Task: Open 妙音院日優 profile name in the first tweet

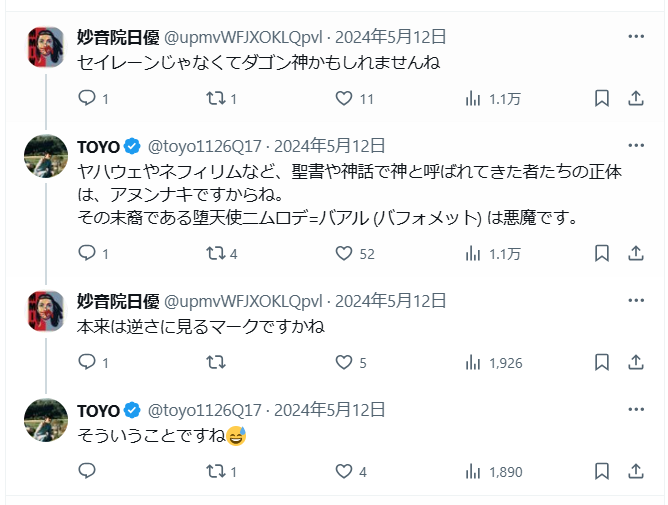Action: point(112,37)
